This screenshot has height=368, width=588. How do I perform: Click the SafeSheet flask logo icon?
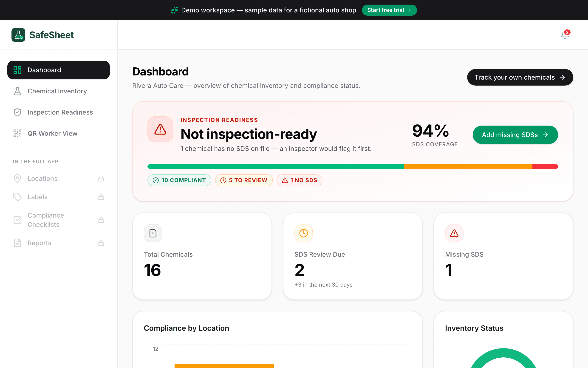point(18,35)
